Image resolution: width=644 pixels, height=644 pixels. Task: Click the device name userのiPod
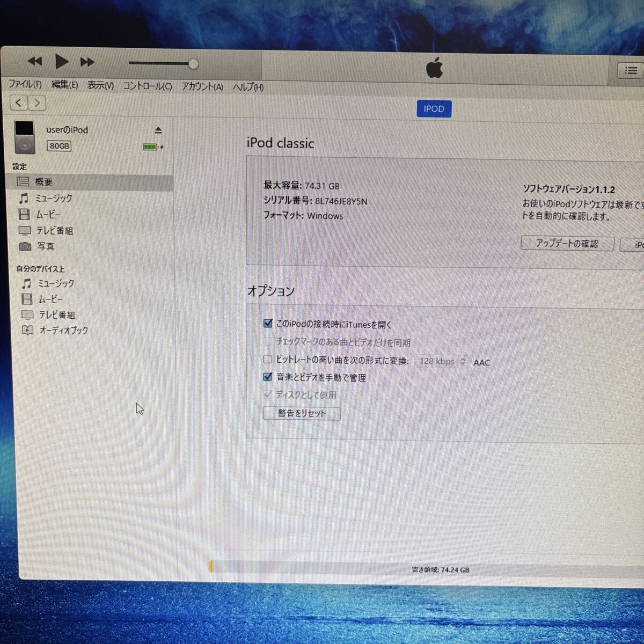coord(67,130)
